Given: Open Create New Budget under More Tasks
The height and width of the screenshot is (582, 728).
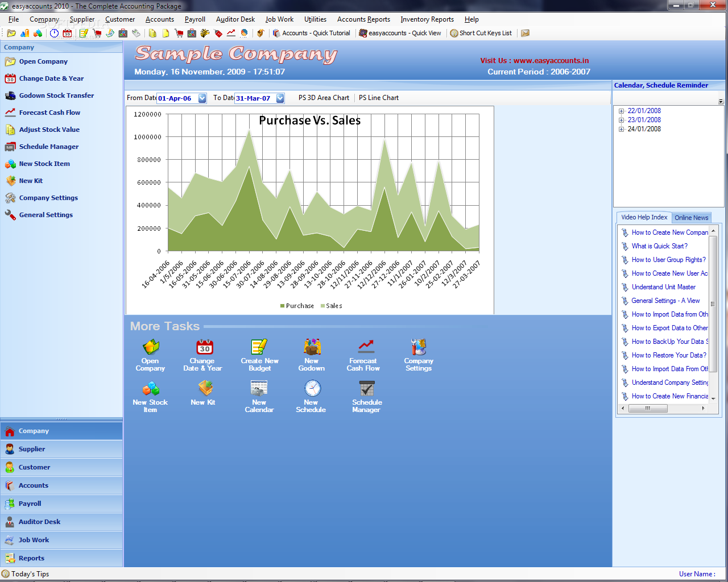Looking at the screenshot, I should tap(259, 355).
